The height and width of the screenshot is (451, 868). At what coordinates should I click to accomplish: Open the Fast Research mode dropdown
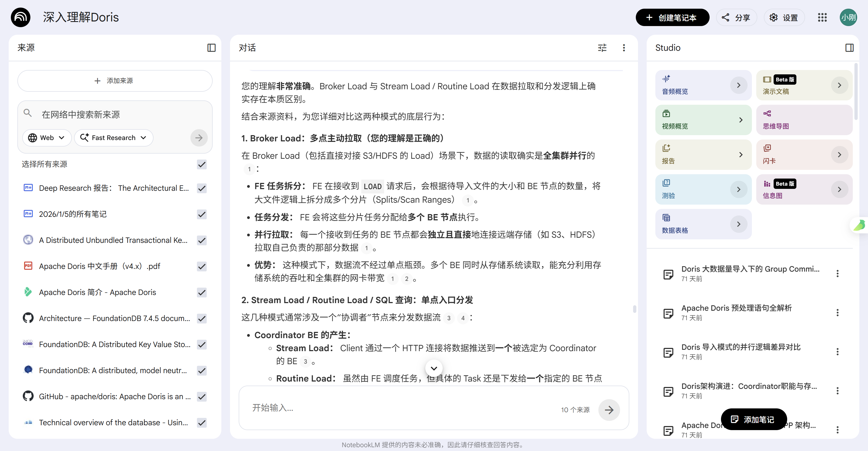(114, 138)
